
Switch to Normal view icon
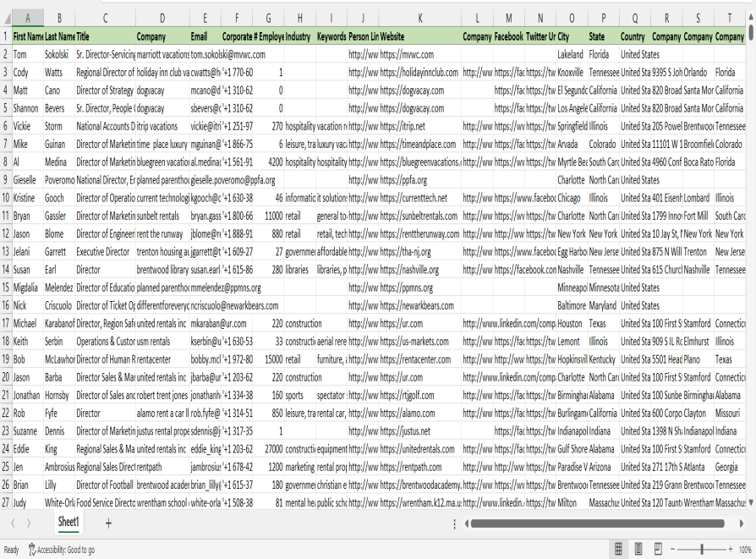tap(619, 550)
